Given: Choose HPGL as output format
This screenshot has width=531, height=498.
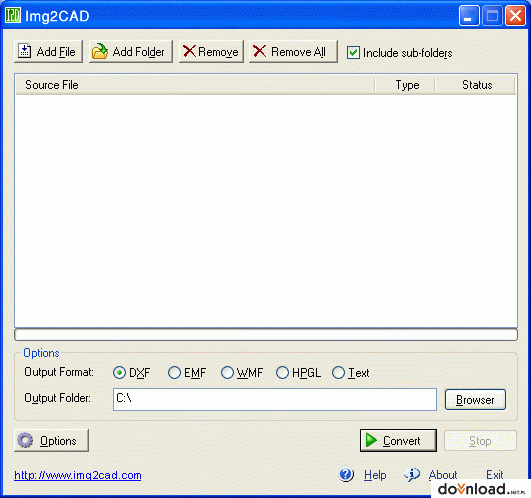Looking at the screenshot, I should (282, 372).
